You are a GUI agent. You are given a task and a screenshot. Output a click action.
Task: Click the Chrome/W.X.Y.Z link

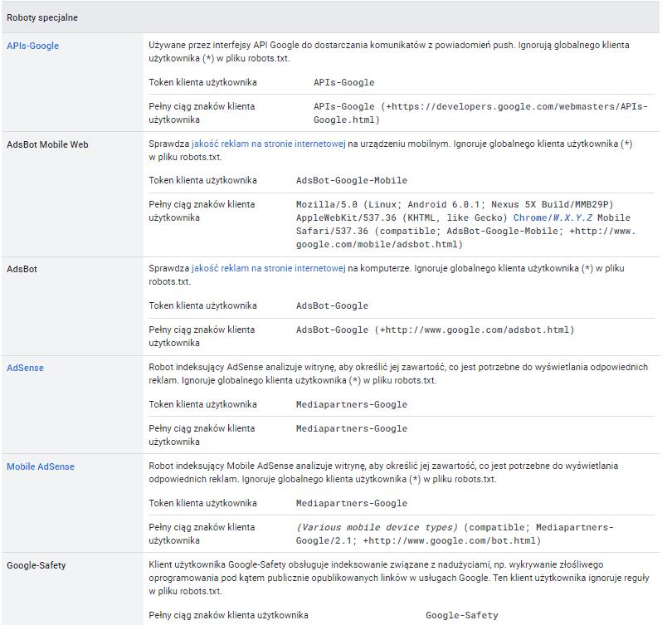tap(553, 217)
